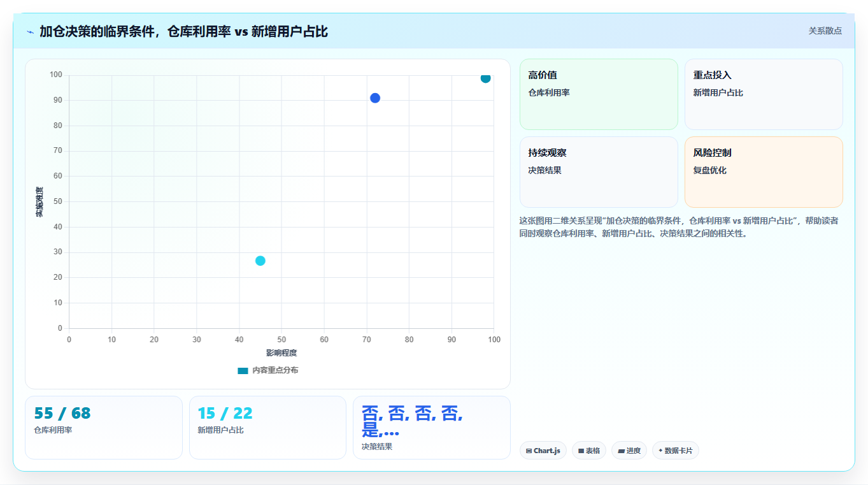The height and width of the screenshot is (485, 868).
Task: Open the 风险控制 复盘优化 card
Action: tap(764, 172)
